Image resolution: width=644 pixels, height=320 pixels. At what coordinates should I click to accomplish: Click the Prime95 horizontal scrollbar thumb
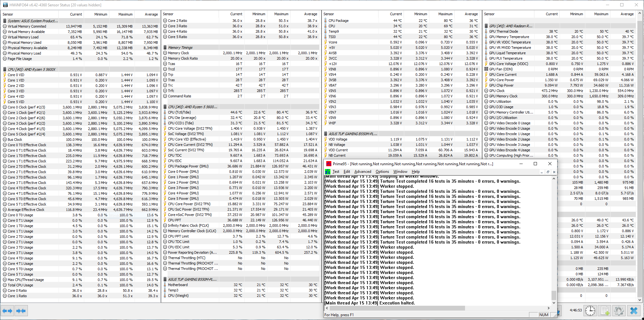coord(397,308)
